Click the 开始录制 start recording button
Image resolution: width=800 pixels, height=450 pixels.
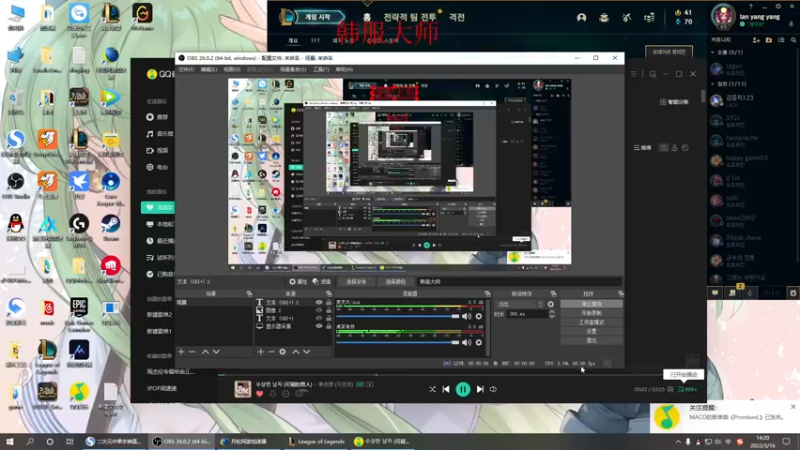591,313
